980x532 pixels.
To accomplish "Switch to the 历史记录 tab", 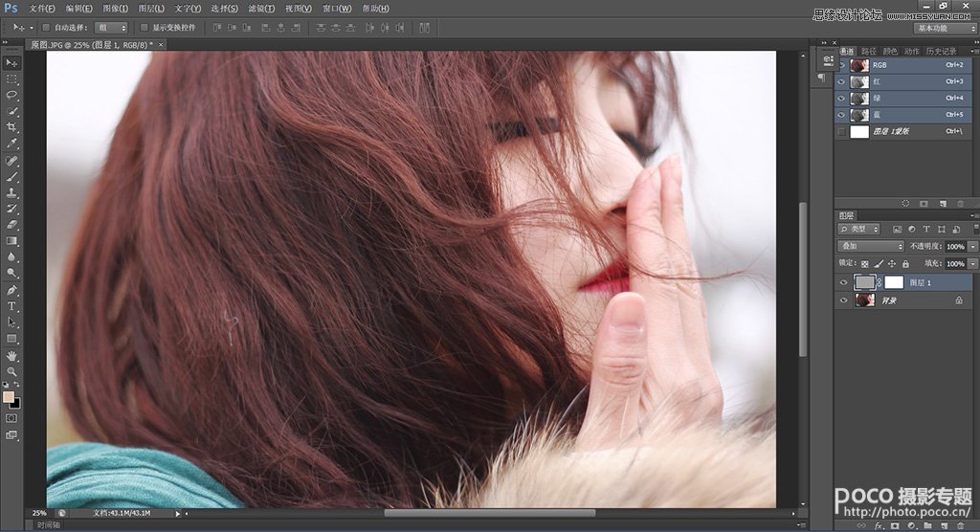I will coord(942,52).
